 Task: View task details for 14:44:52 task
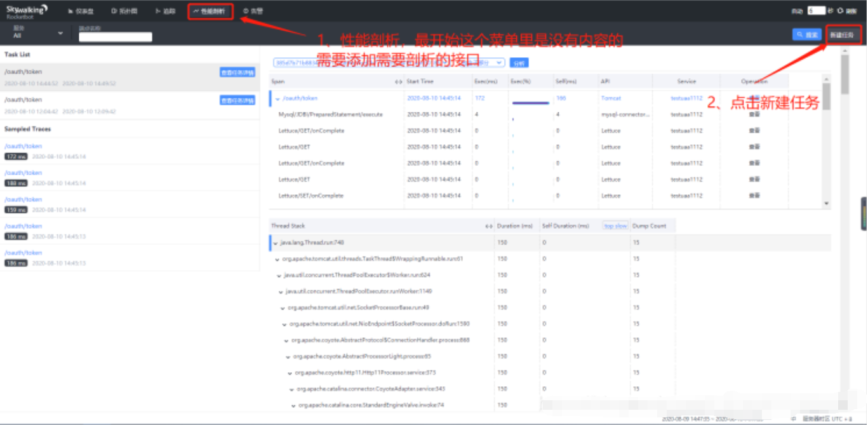coord(237,72)
